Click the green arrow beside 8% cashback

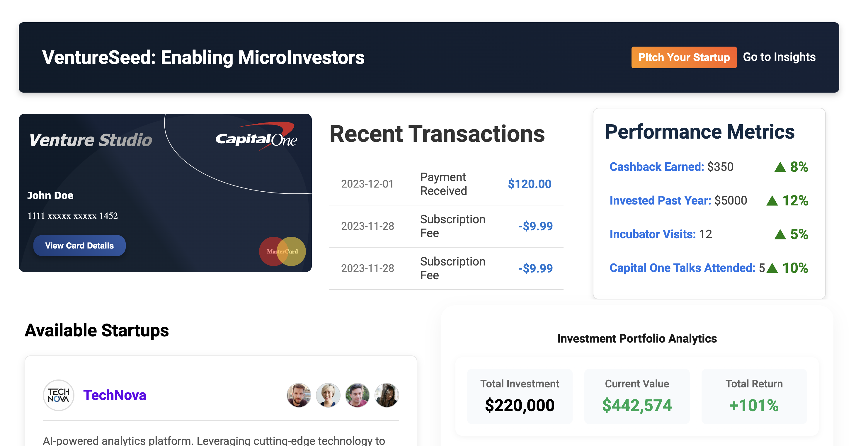pos(780,167)
